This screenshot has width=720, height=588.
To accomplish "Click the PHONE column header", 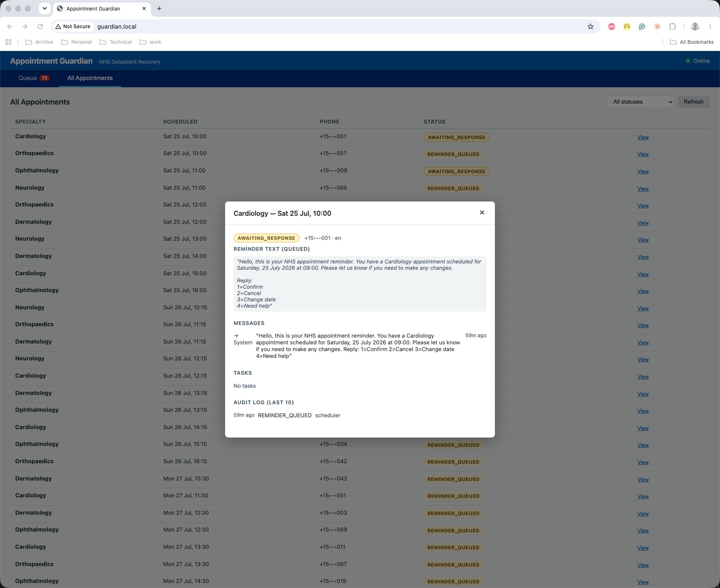I will coord(329,121).
